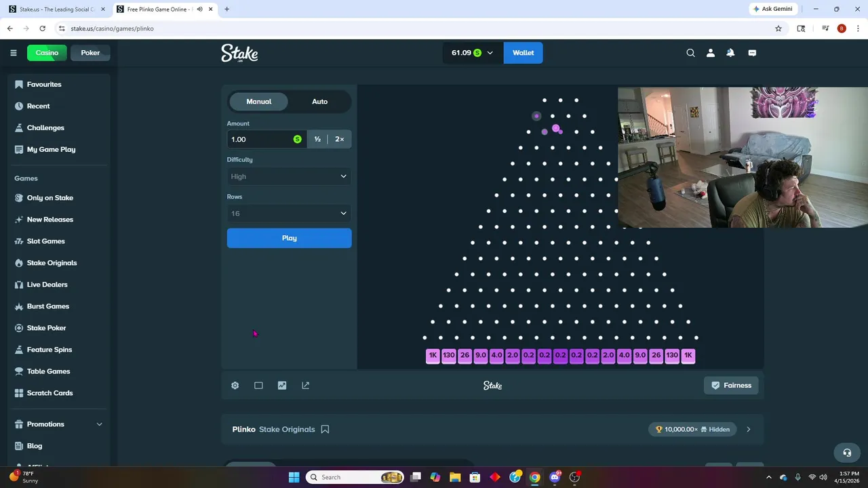Image resolution: width=868 pixels, height=488 pixels.
Task: Click Ask Gemini button
Action: [x=772, y=9]
